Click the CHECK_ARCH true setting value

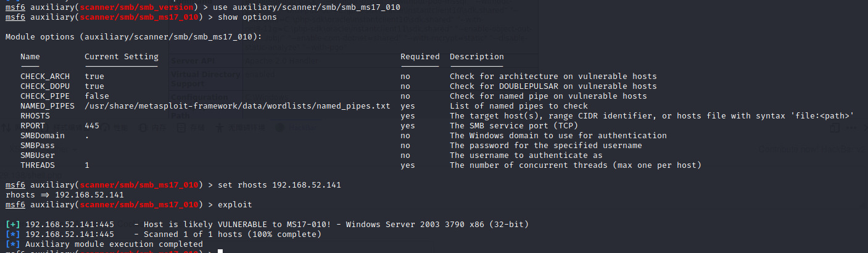[94, 77]
